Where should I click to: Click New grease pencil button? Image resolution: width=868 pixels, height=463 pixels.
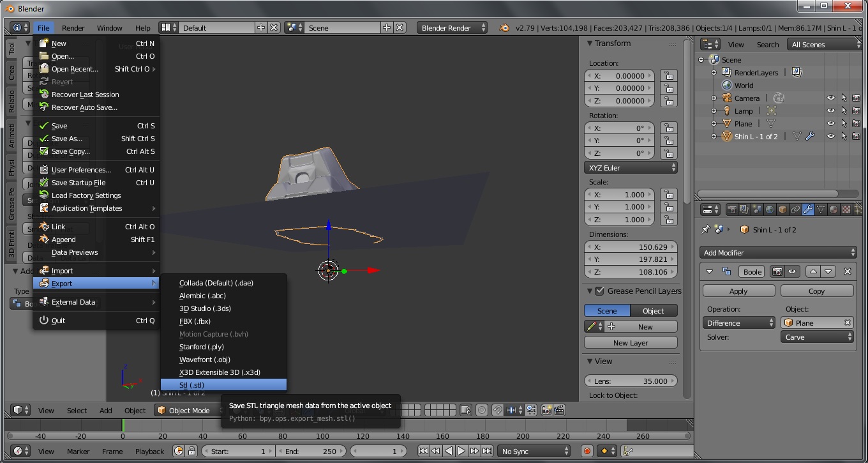pos(641,326)
